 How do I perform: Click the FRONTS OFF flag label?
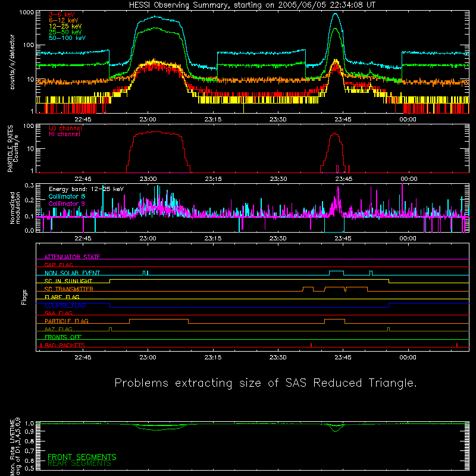(x=63, y=337)
